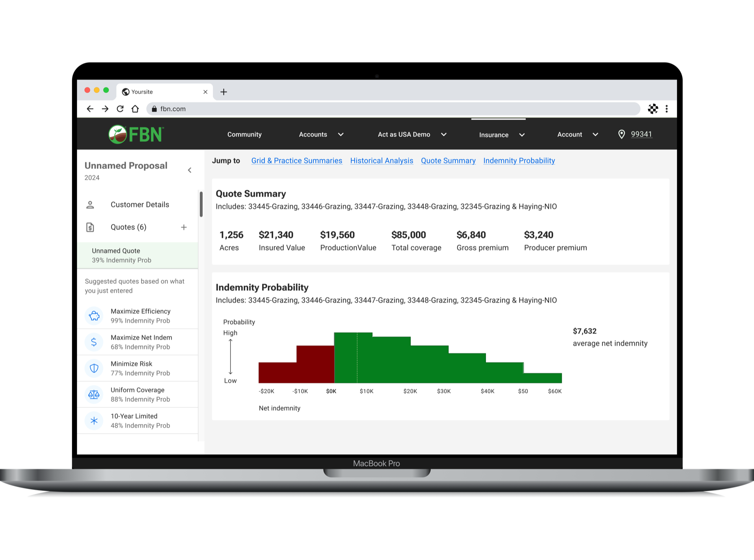Click the 99341 zip code link
The height and width of the screenshot is (560, 754).
click(641, 134)
